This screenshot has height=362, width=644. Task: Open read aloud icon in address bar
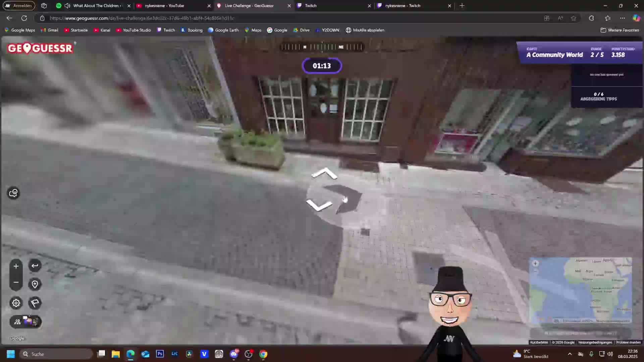pyautogui.click(x=560, y=18)
